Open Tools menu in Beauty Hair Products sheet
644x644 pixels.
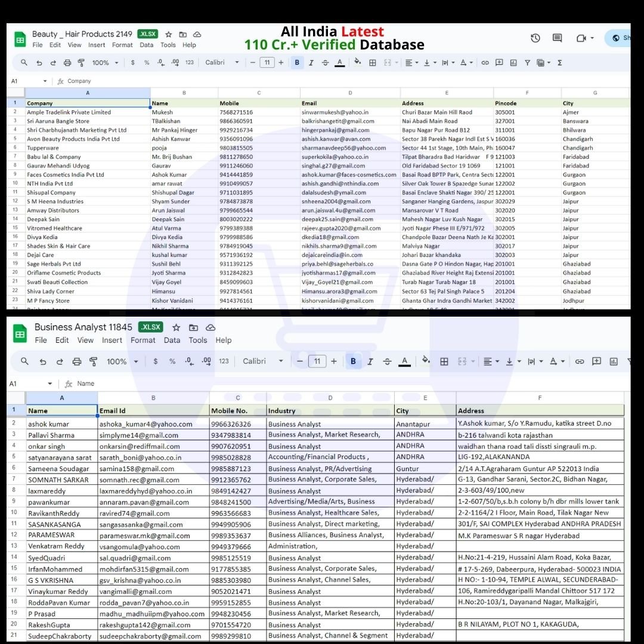click(168, 45)
